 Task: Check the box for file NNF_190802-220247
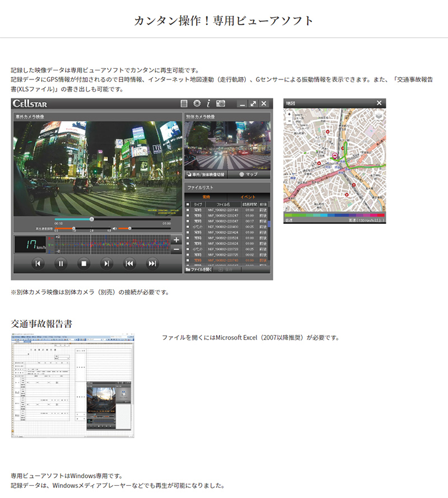(188, 215)
